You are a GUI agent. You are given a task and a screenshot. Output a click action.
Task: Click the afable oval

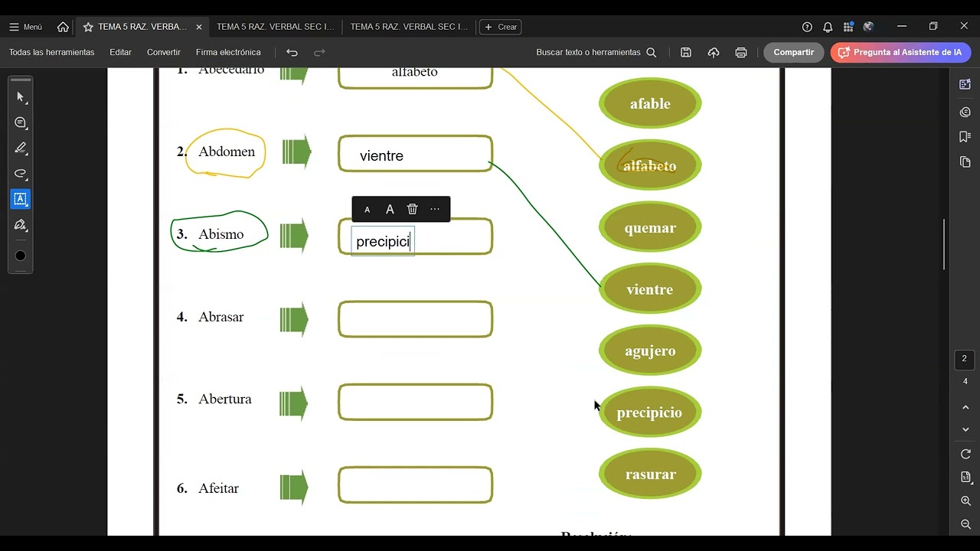click(650, 103)
